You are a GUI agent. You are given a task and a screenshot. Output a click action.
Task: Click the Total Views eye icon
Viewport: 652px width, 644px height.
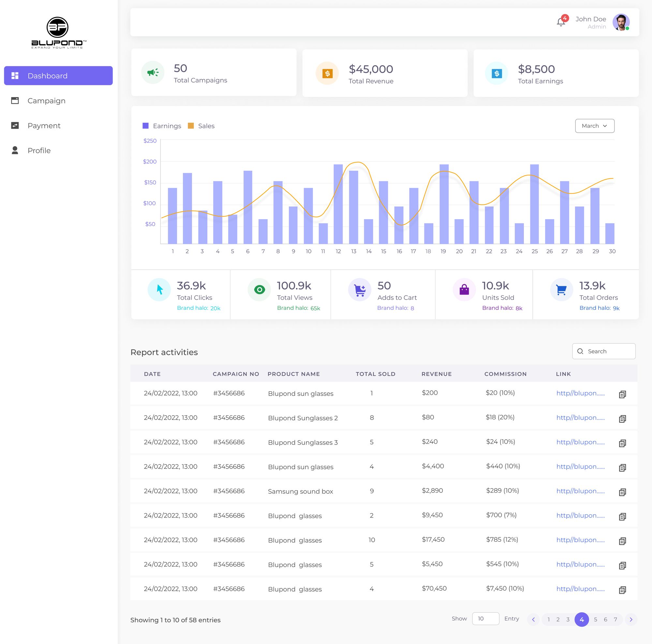coord(259,290)
